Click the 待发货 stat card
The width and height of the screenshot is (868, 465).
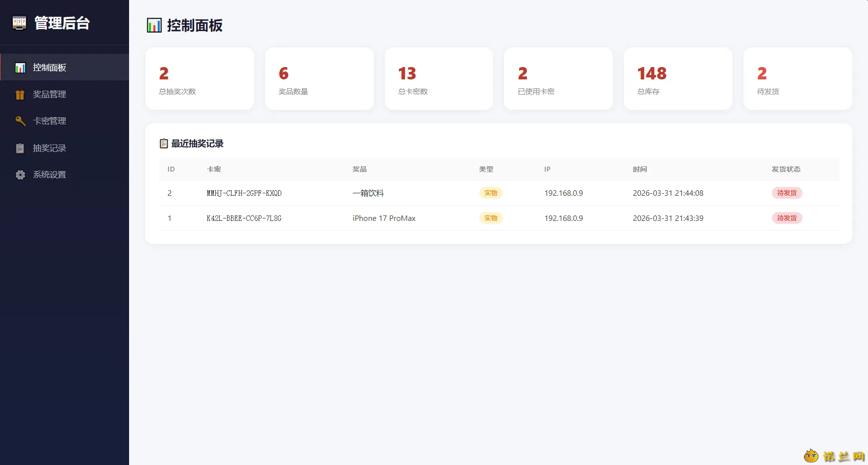click(x=798, y=78)
